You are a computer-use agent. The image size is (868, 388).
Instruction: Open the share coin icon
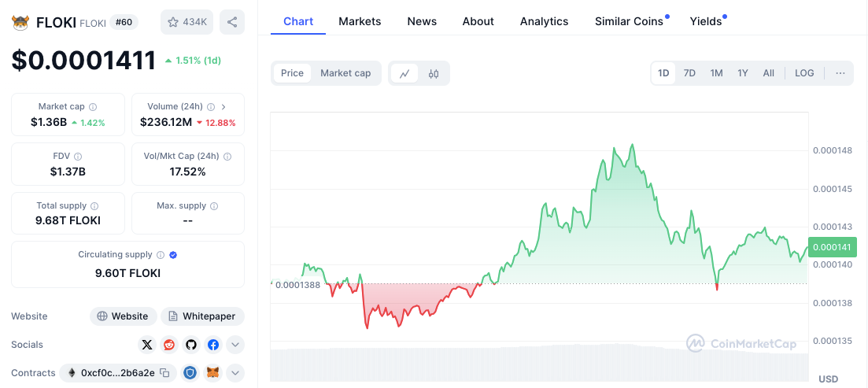coord(231,22)
